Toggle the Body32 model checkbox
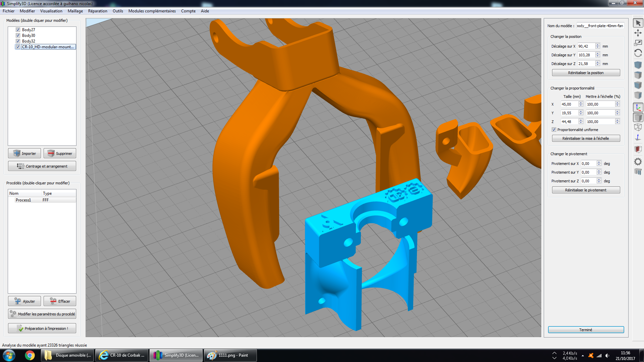This screenshot has width=644, height=362. click(18, 41)
